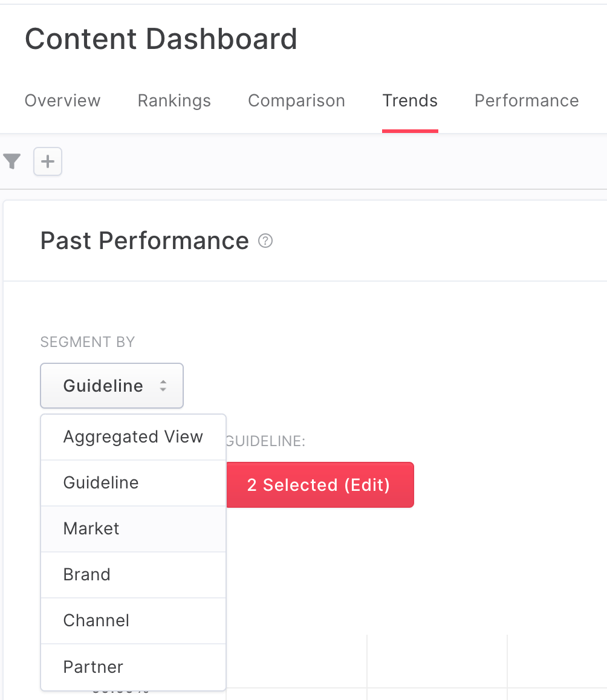Select Channel segment option

tap(133, 621)
